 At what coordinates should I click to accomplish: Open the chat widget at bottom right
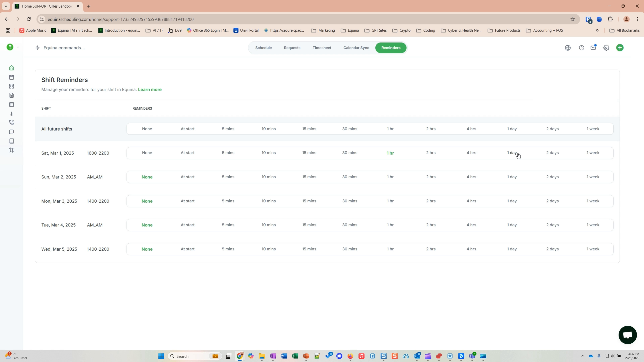(628, 335)
